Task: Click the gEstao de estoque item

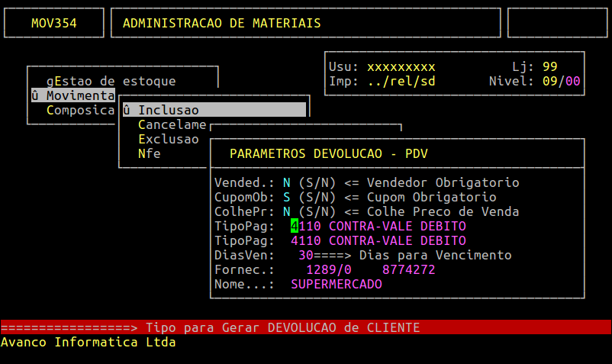Action: [111, 81]
